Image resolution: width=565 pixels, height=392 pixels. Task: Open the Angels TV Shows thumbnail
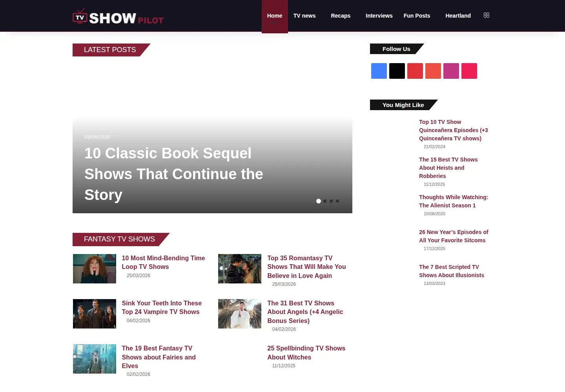pos(240,314)
